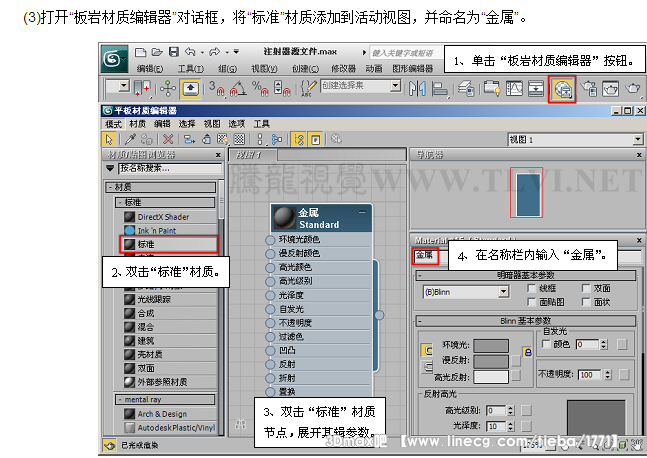Open Render Setup teapot icon

pos(589,89)
